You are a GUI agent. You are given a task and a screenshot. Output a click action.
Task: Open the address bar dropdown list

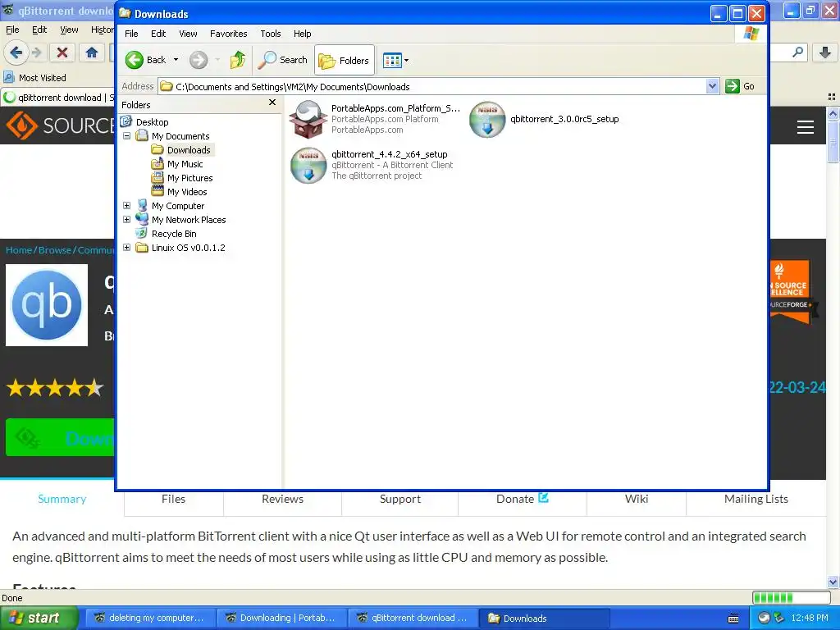[712, 86]
